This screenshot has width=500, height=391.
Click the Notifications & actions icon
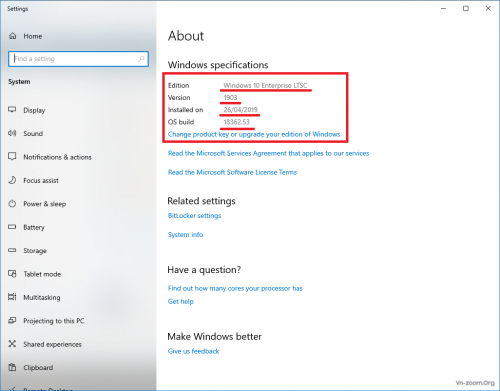point(12,157)
